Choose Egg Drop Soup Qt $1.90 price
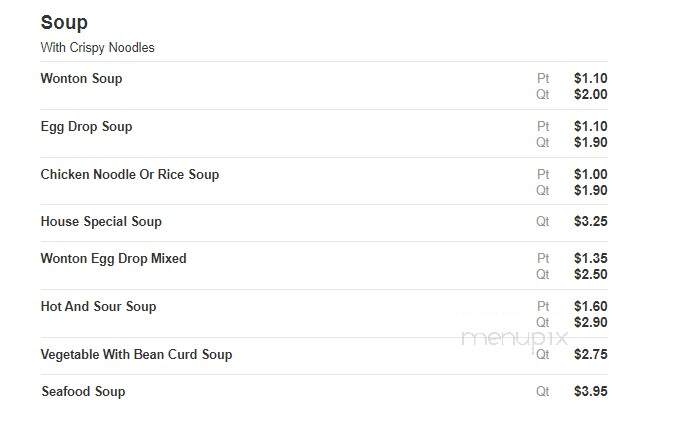 [x=590, y=143]
